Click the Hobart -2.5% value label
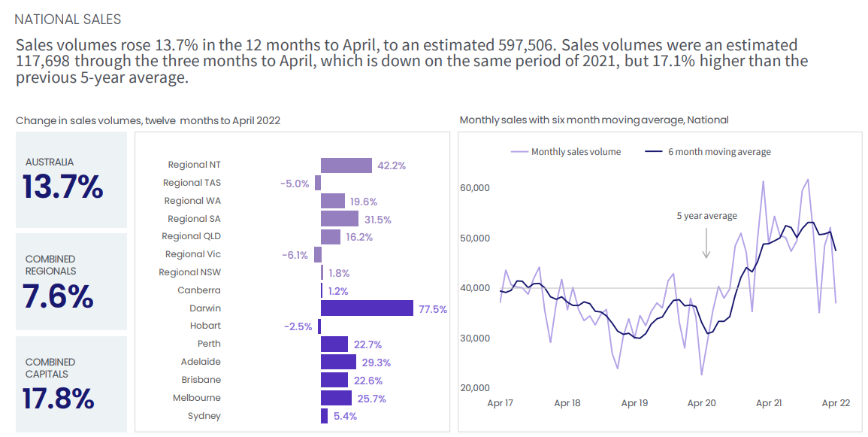 coord(298,326)
